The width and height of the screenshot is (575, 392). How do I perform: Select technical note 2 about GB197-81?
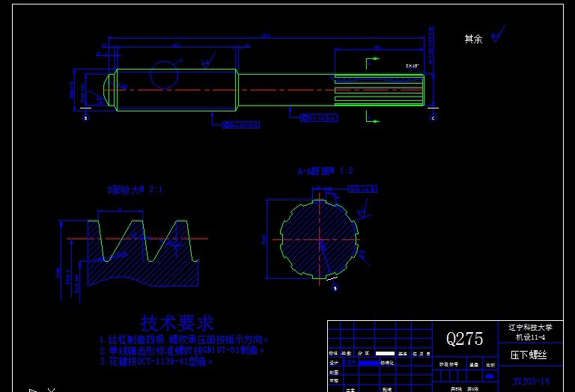(x=182, y=351)
